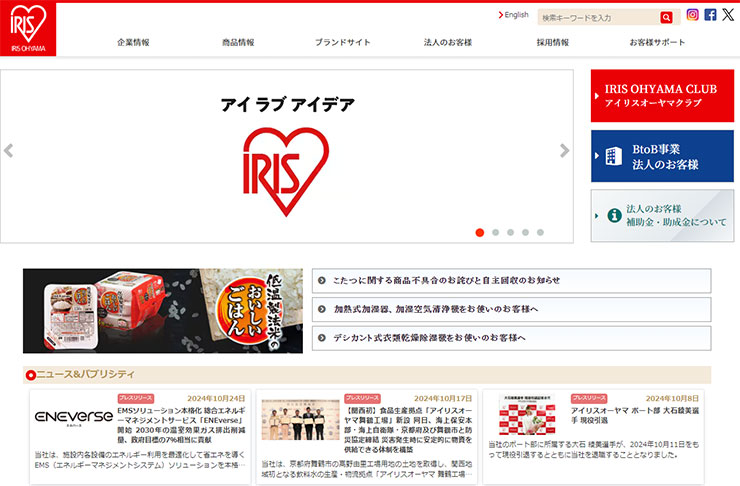Image resolution: width=740 pixels, height=486 pixels.
Task: Open the こたつ商品不具合 recall notice link
Action: pyautogui.click(x=512, y=280)
